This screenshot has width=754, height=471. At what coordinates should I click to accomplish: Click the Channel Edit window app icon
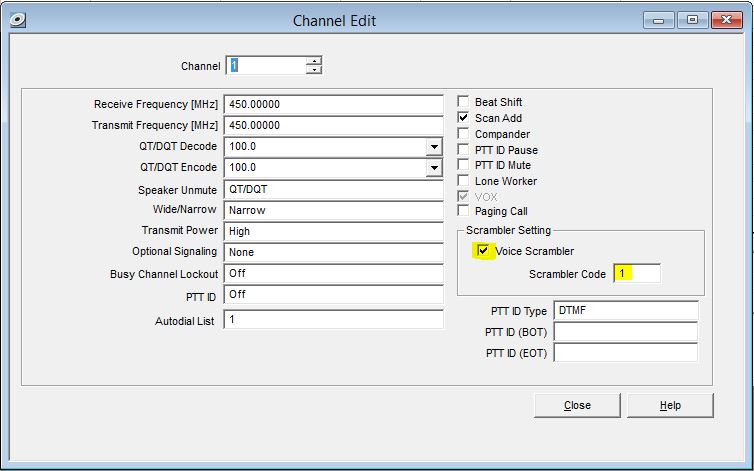tap(18, 20)
